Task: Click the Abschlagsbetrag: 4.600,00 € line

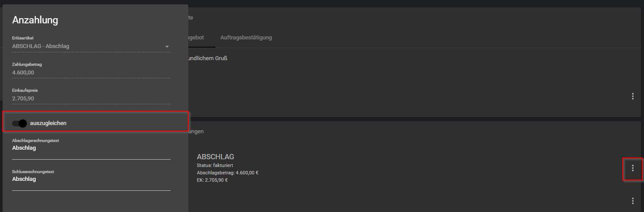Action: 228,173
